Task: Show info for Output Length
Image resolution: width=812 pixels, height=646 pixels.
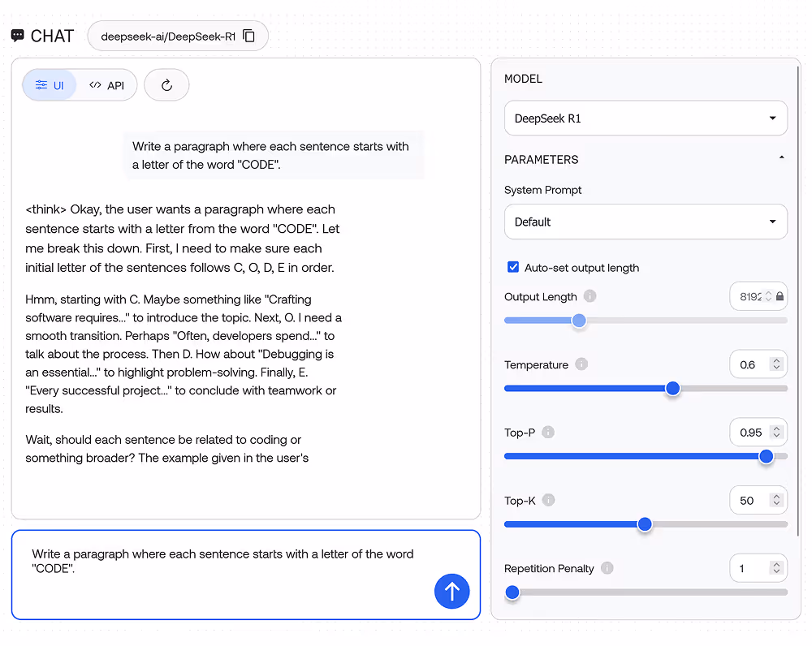Action: 590,296
